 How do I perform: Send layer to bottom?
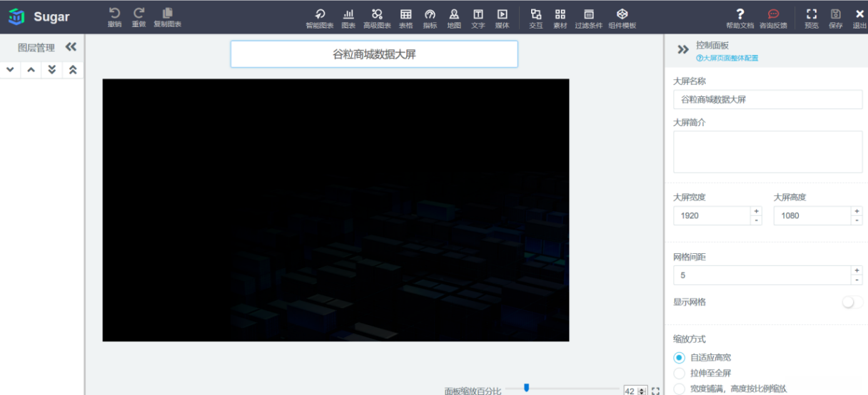[x=51, y=70]
